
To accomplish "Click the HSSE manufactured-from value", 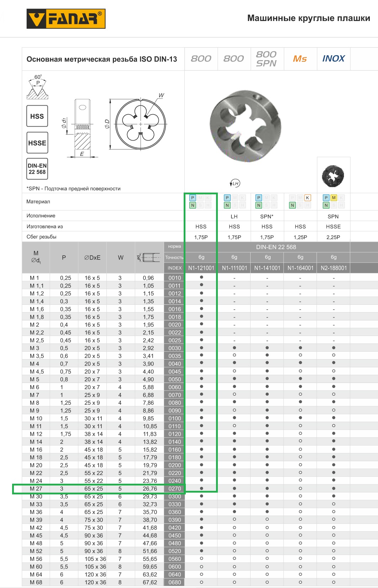I will coord(333,226).
